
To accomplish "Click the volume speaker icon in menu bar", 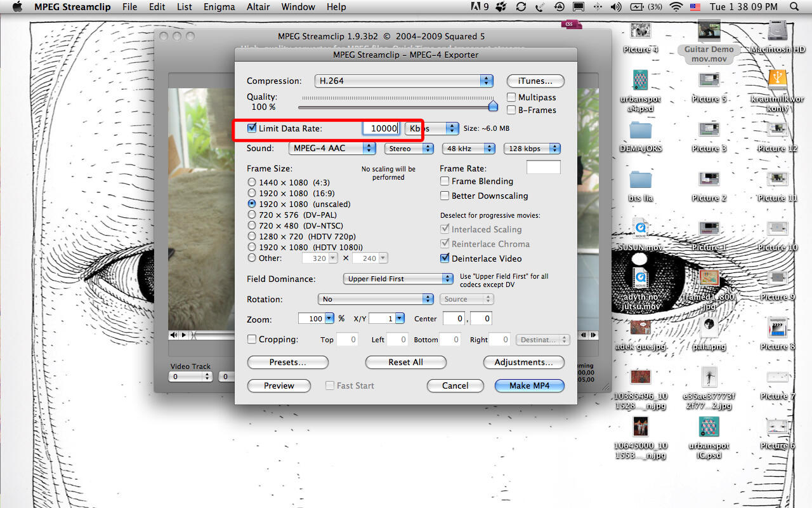I will (x=616, y=7).
